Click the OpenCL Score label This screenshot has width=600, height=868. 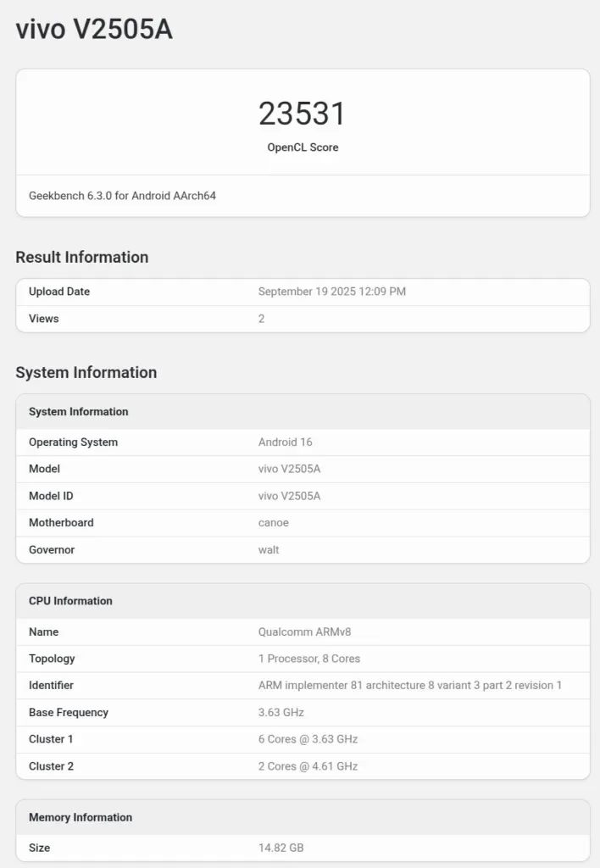point(303,147)
